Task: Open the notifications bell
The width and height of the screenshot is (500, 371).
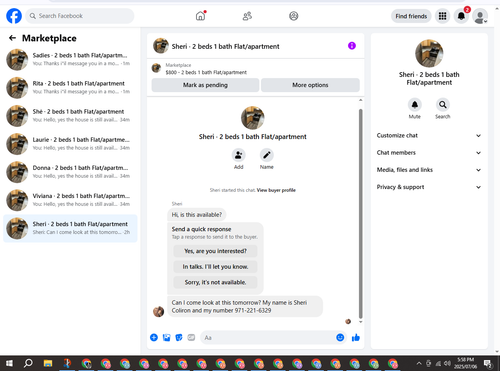Action: click(x=461, y=16)
